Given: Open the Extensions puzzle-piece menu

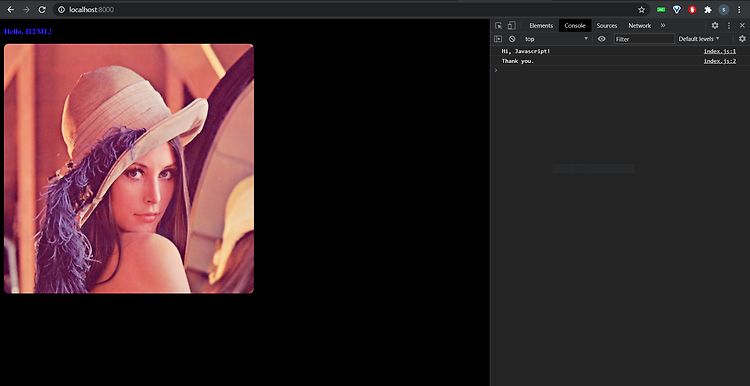Looking at the screenshot, I should pos(708,10).
